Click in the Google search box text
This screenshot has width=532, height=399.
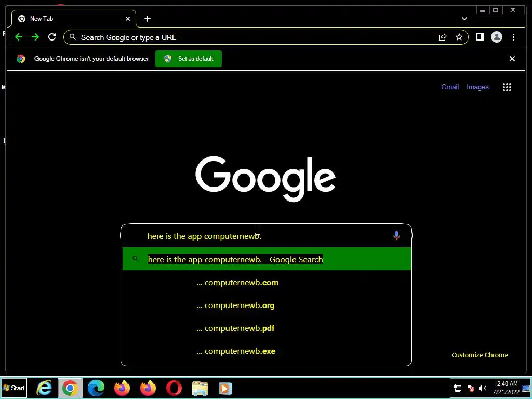tap(204, 236)
